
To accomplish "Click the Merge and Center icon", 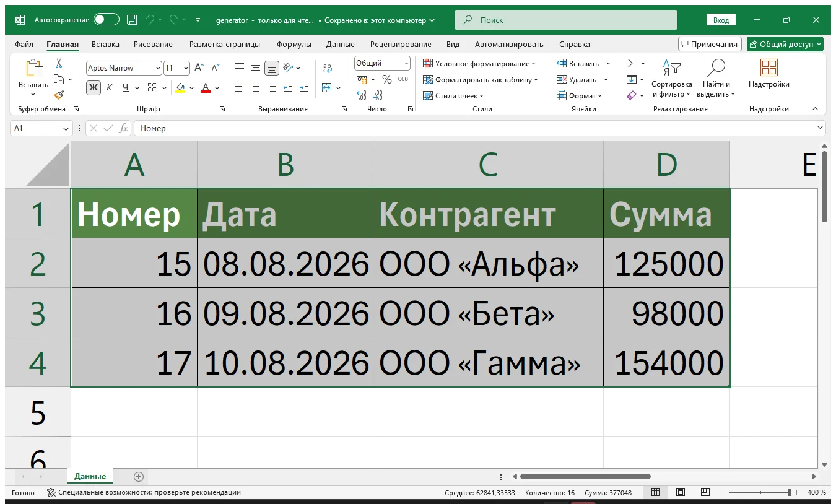I will click(x=328, y=88).
